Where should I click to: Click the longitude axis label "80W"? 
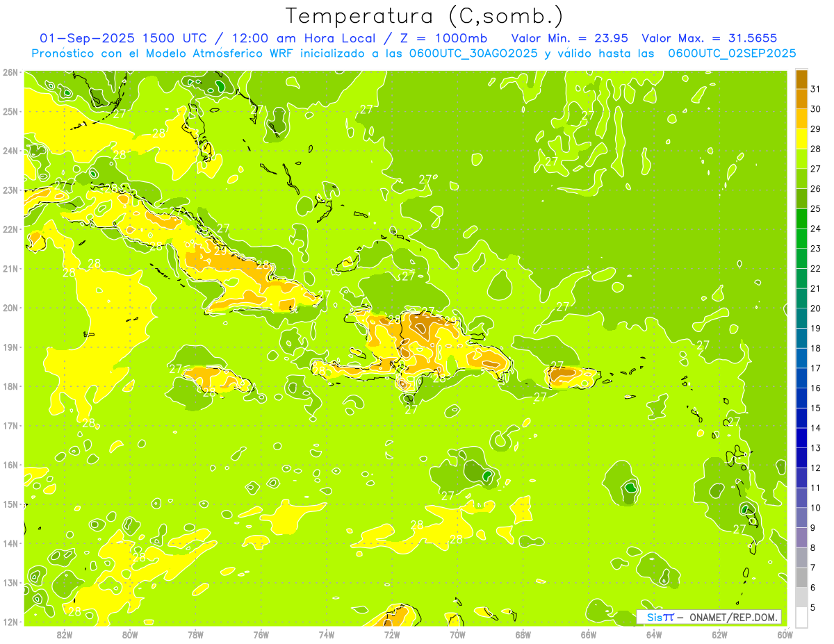click(130, 634)
